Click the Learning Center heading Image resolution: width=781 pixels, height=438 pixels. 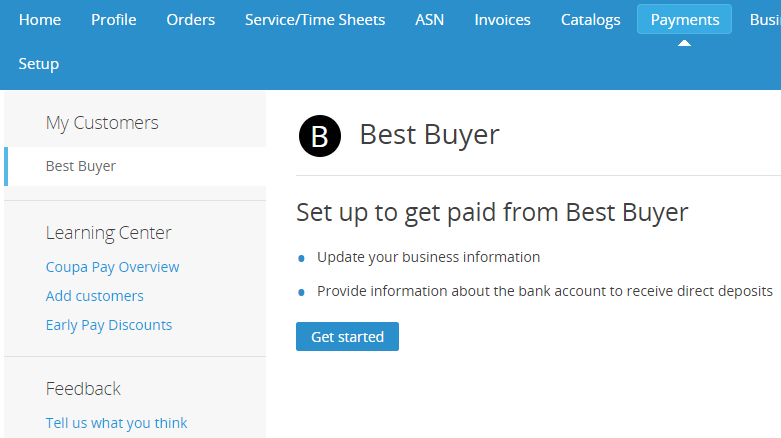point(109,233)
